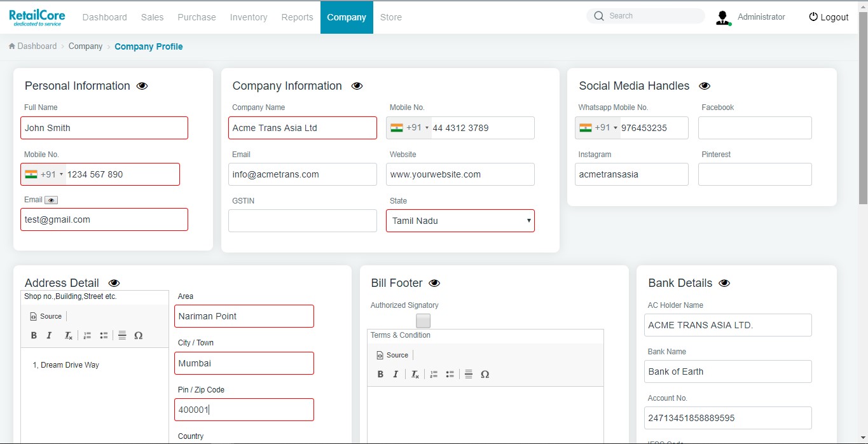
Task: Click the company Email field with info@acmetrans.com
Action: pos(303,174)
